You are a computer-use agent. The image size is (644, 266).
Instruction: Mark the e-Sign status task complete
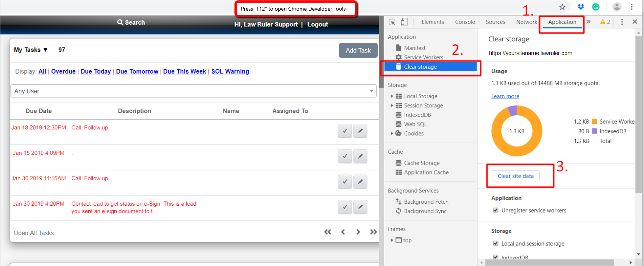345,207
